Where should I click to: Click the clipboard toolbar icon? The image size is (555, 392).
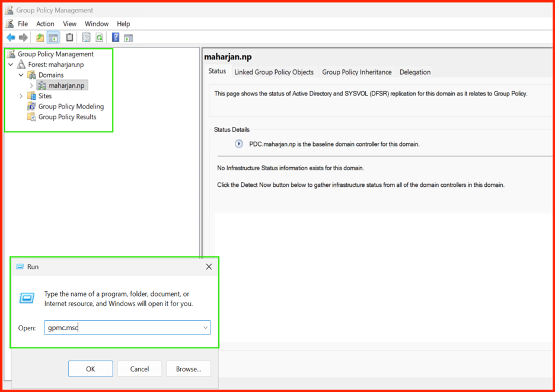coord(70,37)
